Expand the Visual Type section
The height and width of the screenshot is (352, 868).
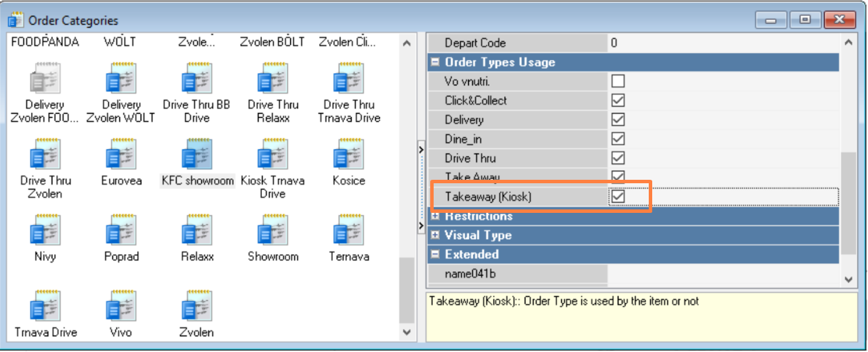(435, 236)
